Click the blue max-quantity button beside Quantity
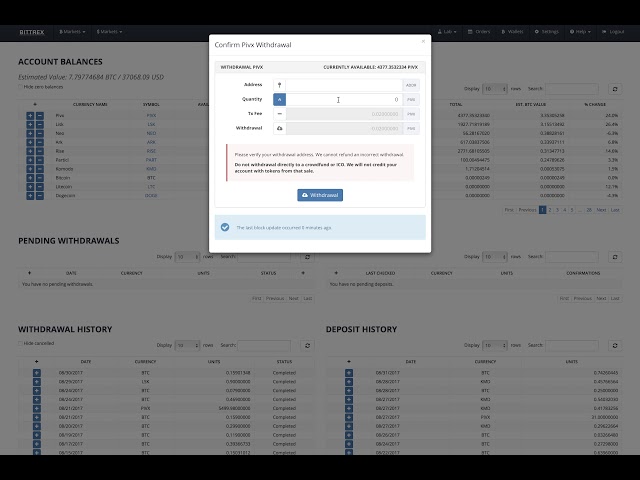Screen dimensions: 640x480 click(x=280, y=100)
